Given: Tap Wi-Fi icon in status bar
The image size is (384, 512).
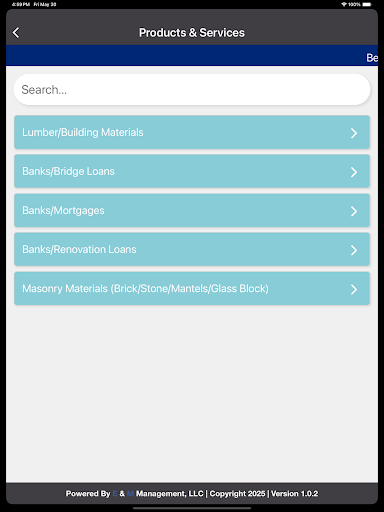Looking at the screenshot, I should (x=344, y=4).
